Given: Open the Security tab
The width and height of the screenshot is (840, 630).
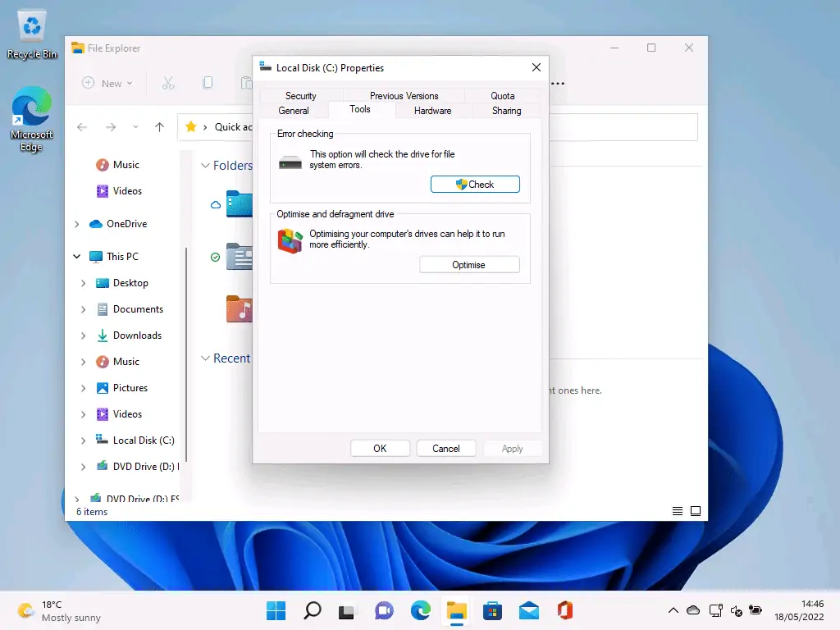Looking at the screenshot, I should [300, 95].
